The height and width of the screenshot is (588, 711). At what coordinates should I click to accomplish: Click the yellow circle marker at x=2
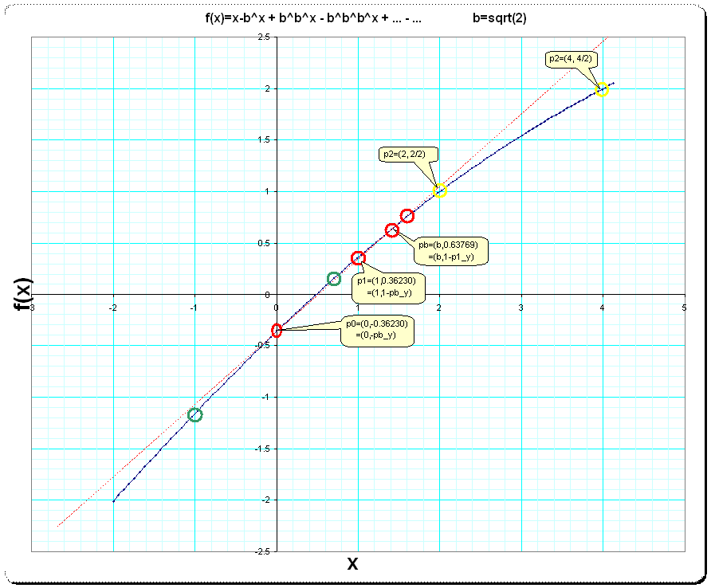439,190
